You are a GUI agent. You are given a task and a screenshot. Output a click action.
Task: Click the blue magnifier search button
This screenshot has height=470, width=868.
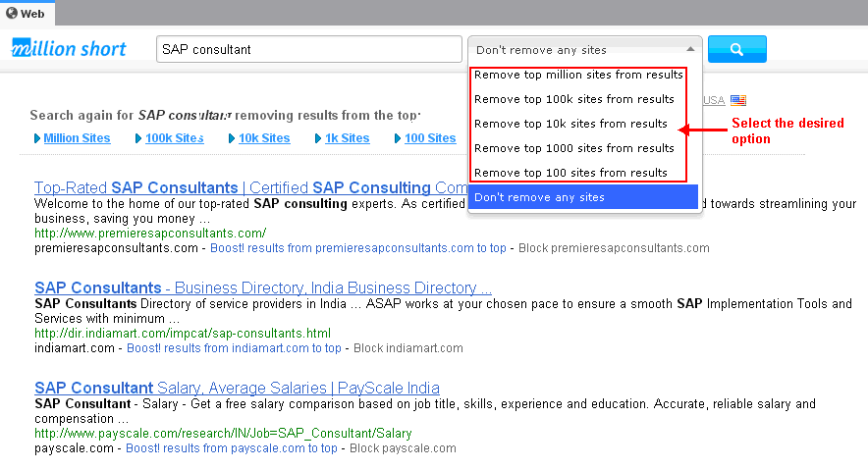click(x=736, y=49)
